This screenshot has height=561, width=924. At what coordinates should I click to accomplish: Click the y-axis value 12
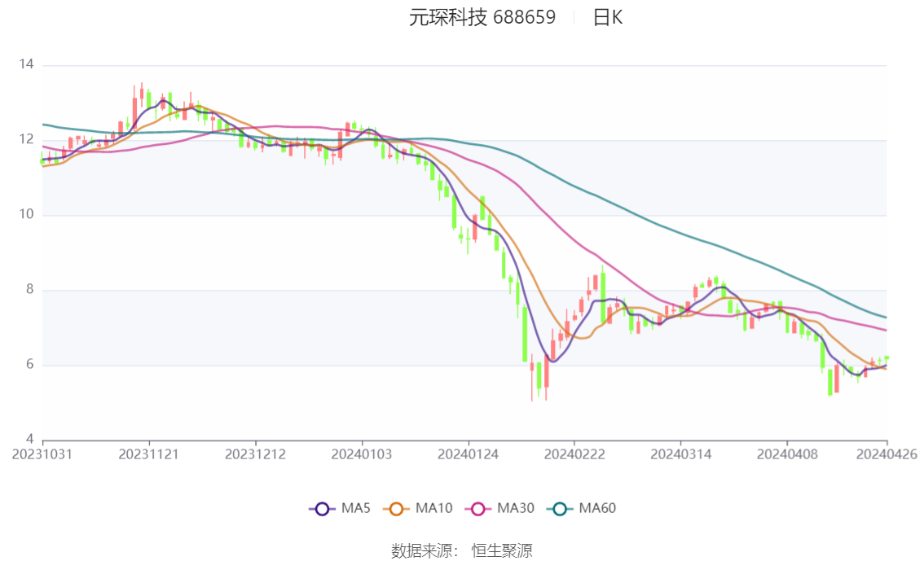pos(27,139)
